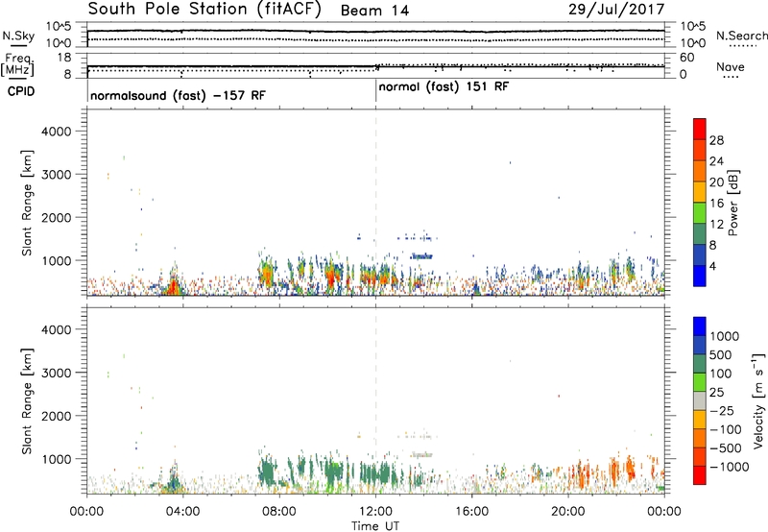
Task: Click the Velocity [m s-1] colorbar title
Action: click(758, 400)
